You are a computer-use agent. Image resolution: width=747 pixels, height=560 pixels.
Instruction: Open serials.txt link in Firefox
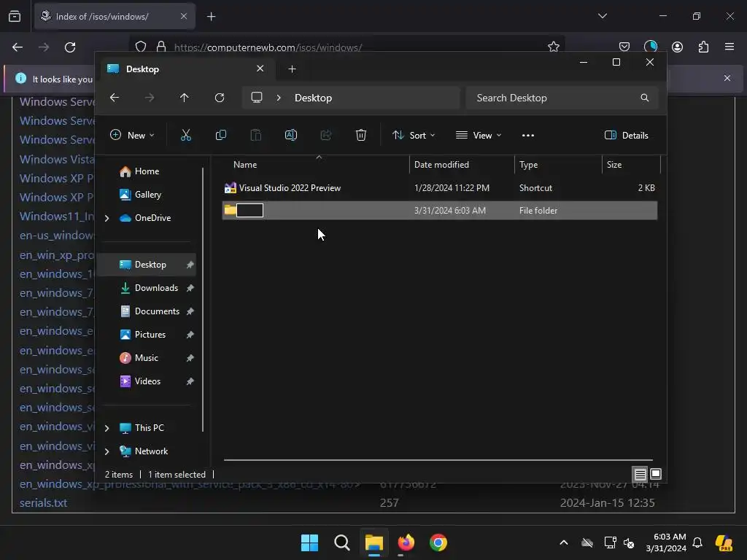43,503
